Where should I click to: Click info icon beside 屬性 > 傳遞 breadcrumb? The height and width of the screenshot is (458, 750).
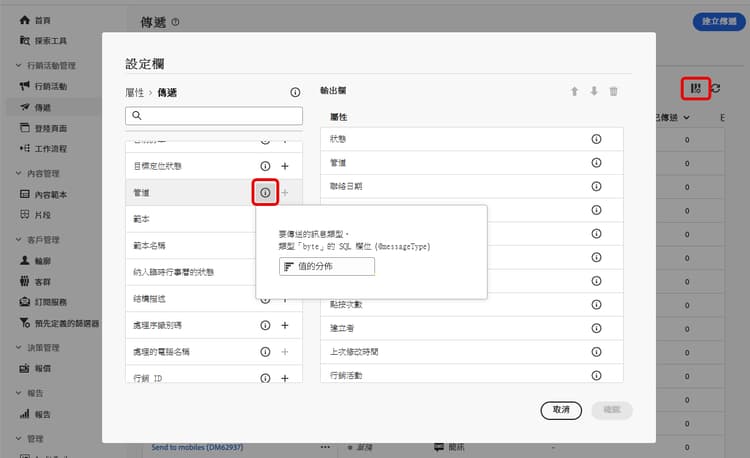click(x=295, y=92)
